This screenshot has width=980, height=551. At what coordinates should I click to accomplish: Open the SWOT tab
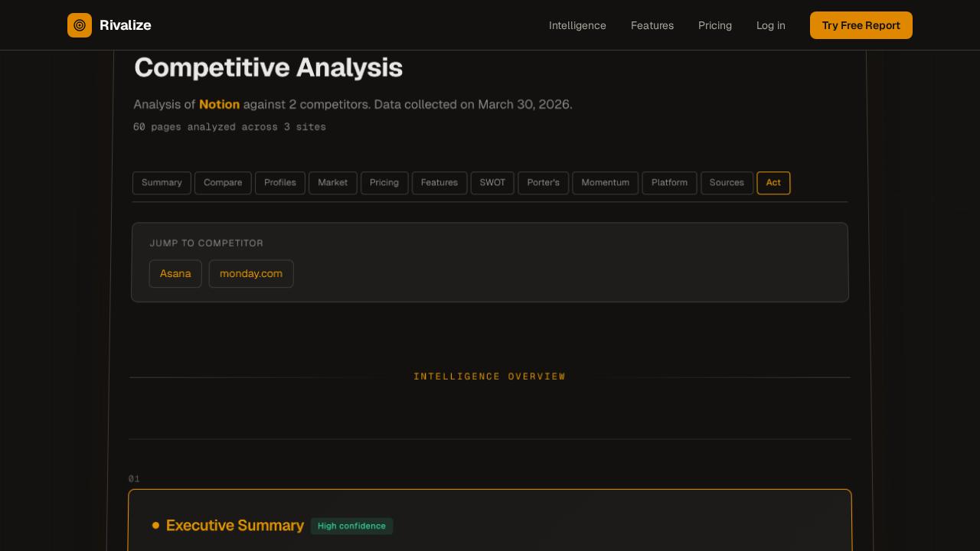(492, 183)
